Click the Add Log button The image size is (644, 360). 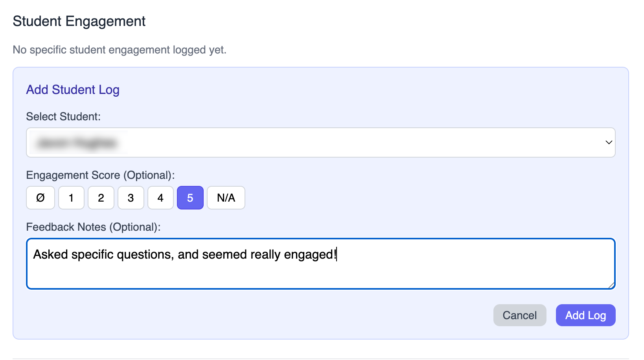(585, 315)
